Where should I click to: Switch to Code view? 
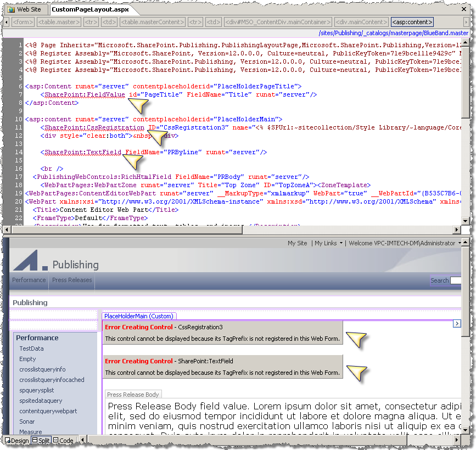coord(63,440)
